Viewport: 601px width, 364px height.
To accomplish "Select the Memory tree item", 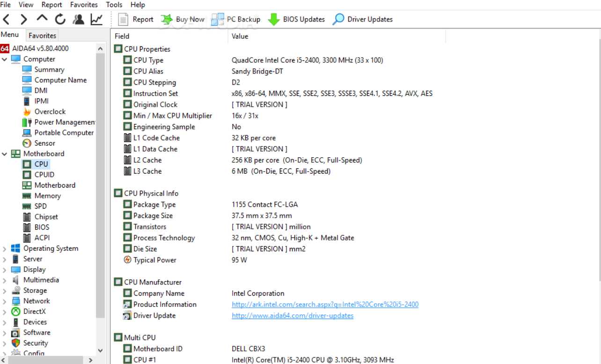I will pos(41,196).
